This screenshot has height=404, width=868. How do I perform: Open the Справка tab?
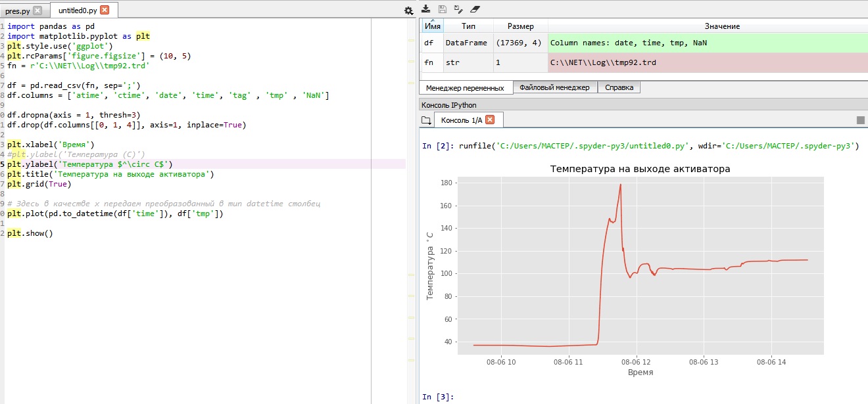coord(619,87)
